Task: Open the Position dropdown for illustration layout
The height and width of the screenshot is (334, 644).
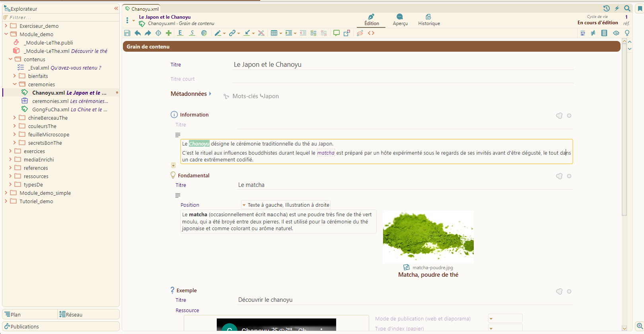Action: coord(285,205)
